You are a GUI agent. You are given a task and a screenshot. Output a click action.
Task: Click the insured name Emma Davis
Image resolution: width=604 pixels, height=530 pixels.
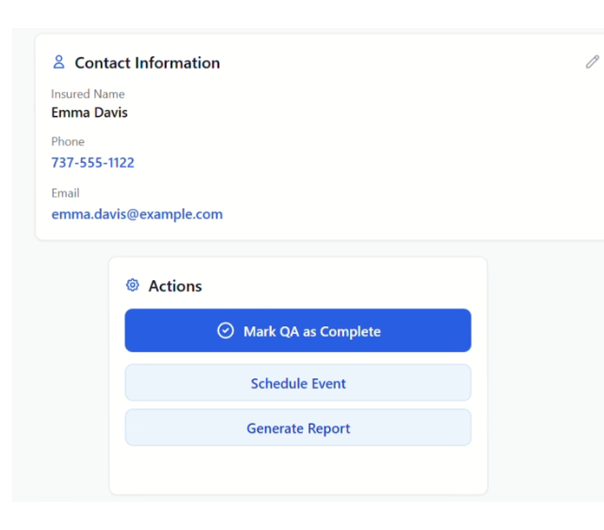coord(89,112)
